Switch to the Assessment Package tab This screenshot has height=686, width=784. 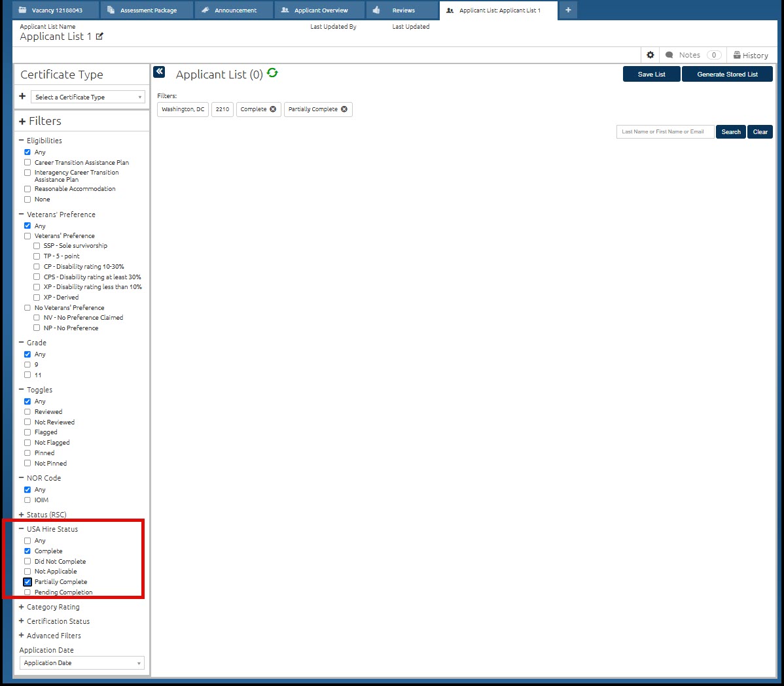(147, 10)
